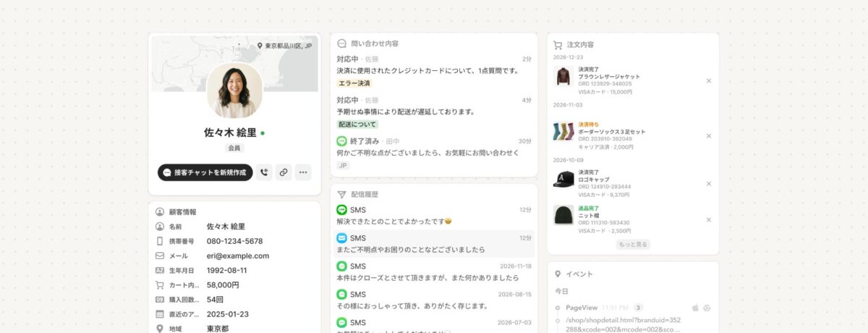Click the メール envelope icon
The width and height of the screenshot is (868, 333).
(x=160, y=256)
